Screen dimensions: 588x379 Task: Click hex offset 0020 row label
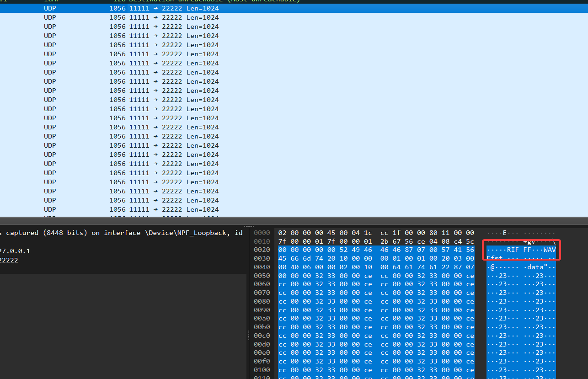coord(262,250)
